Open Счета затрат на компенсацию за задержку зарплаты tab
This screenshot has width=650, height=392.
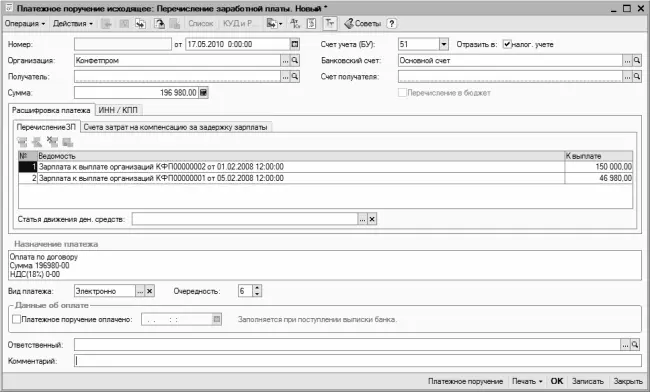coord(175,127)
